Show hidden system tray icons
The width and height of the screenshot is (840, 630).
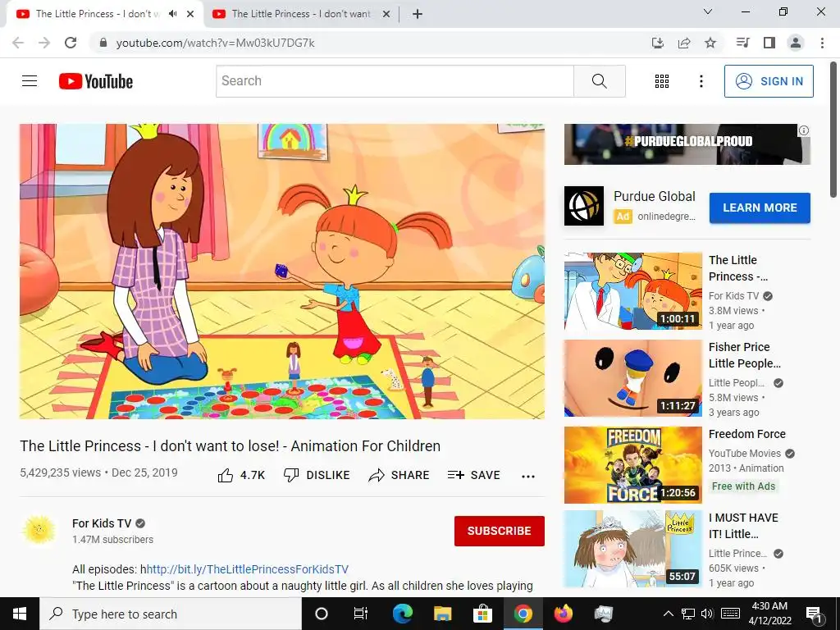tap(668, 614)
